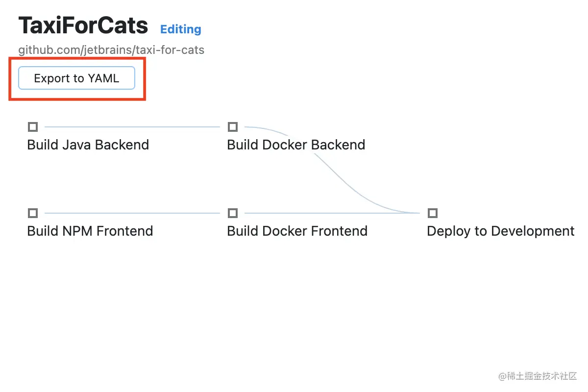Click the Build Docker Backend label
588x392 pixels.
pos(296,145)
